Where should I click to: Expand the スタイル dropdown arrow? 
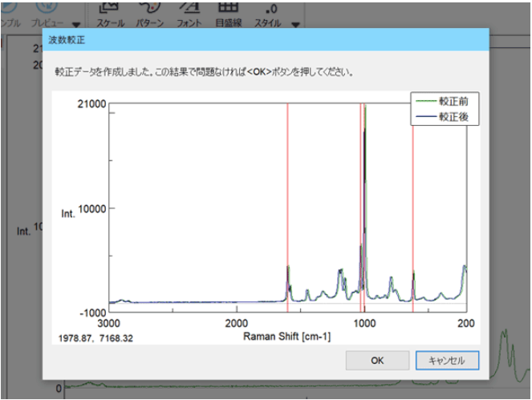coord(295,24)
